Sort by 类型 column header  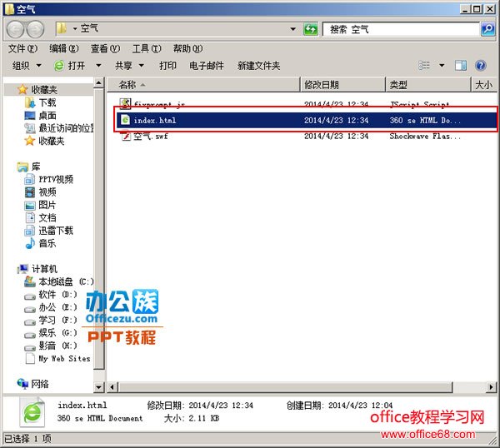[428, 85]
